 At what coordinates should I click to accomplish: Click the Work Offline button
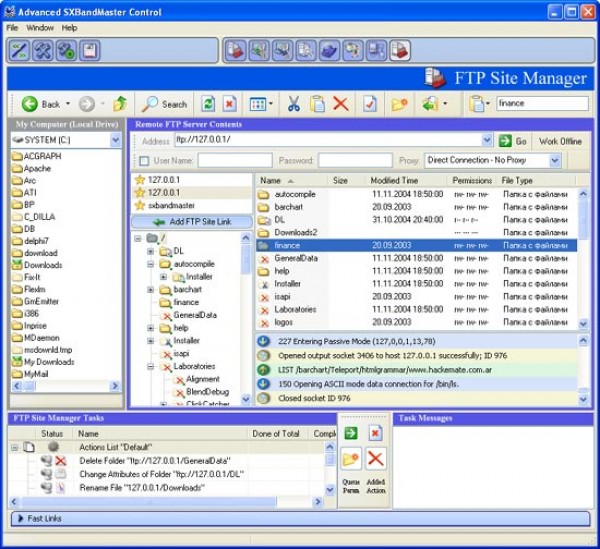tap(560, 141)
